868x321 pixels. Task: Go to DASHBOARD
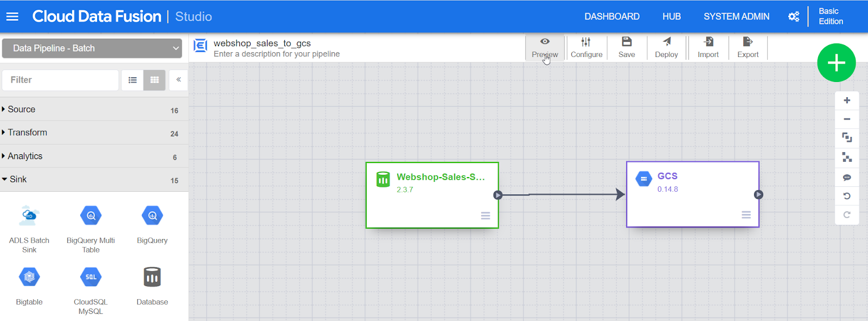click(x=612, y=17)
